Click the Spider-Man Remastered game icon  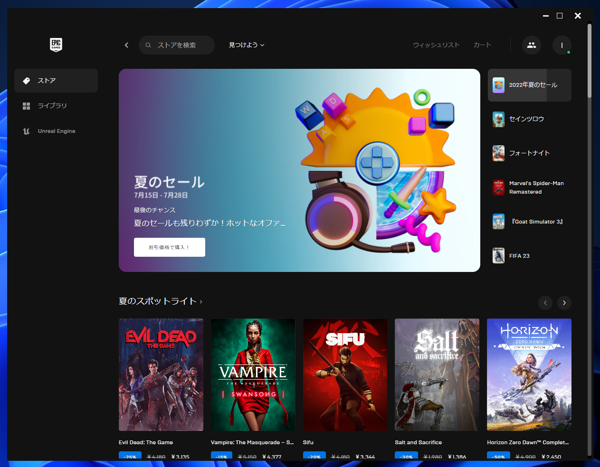[498, 188]
